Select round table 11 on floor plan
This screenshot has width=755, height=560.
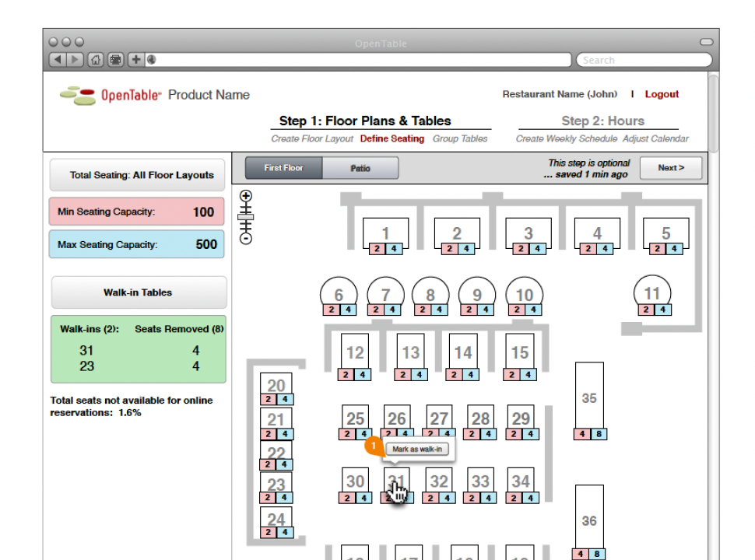coord(652,292)
